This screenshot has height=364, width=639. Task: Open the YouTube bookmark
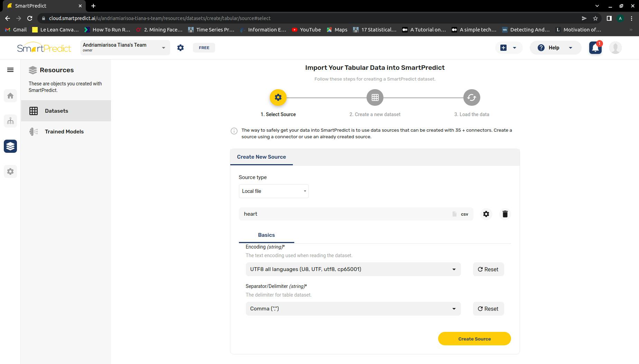306,30
